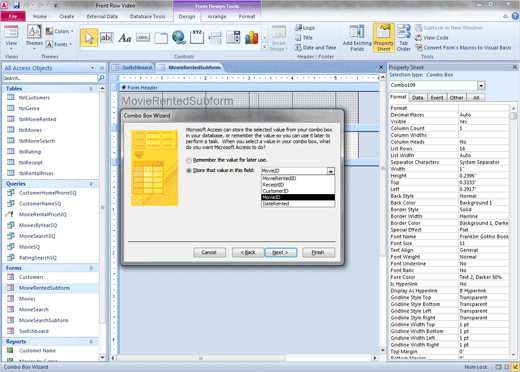
Task: Insert a Logo in the header
Action: (305, 28)
